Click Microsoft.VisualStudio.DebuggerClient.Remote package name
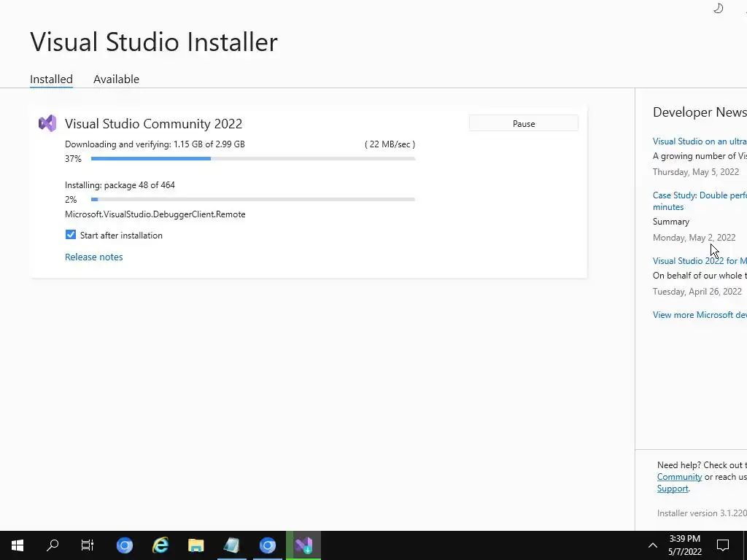Viewport: 747px width, 560px height. click(155, 214)
